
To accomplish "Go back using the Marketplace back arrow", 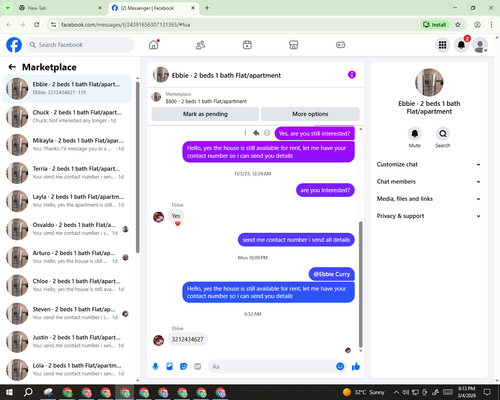I will coord(12,67).
